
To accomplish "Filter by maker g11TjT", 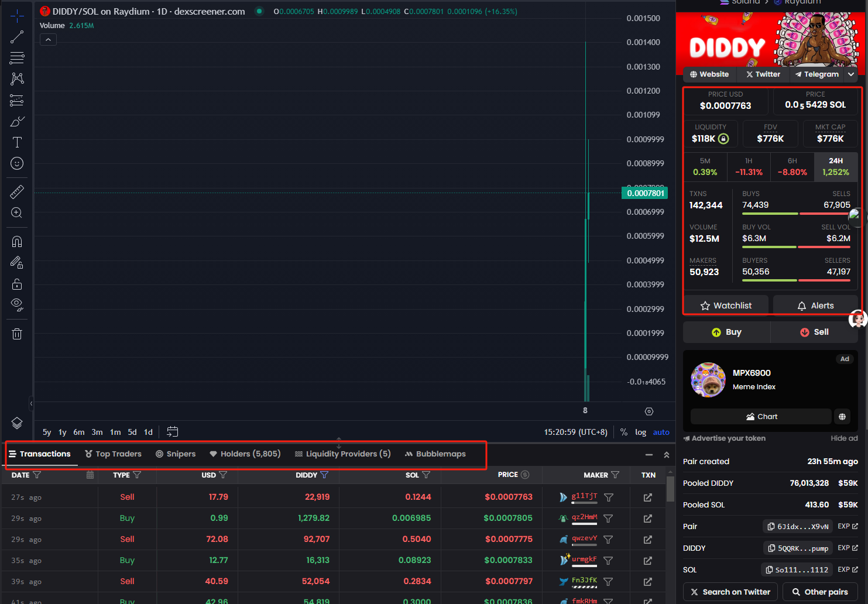I will pos(609,497).
